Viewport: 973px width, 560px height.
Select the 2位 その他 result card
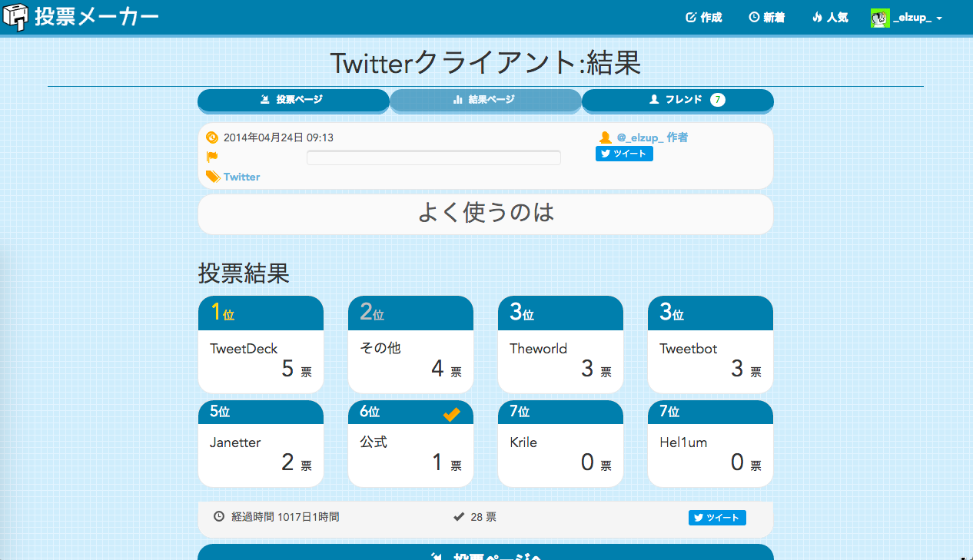point(410,345)
